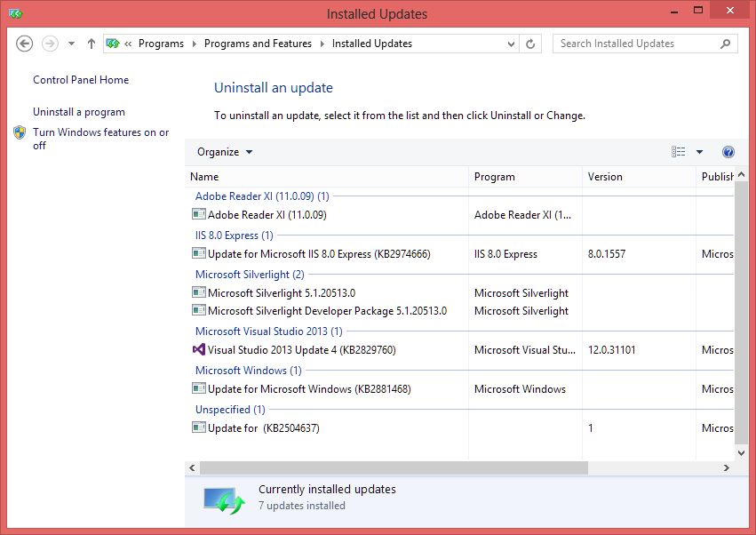Sort by the Publisher column header
This screenshot has width=756, height=535.
pyautogui.click(x=717, y=177)
